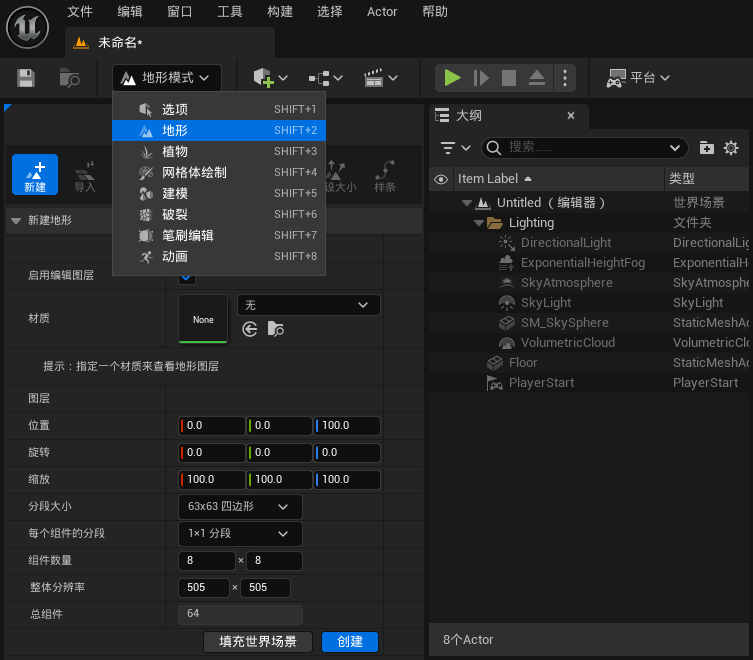Click scale X field showing 100.0
Image resolution: width=753 pixels, height=660 pixels.
click(212, 479)
